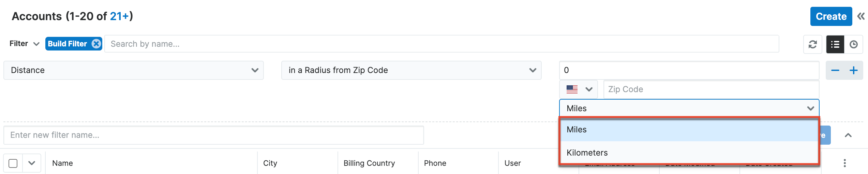Switch to list view icon
The image size is (868, 174).
[835, 44]
